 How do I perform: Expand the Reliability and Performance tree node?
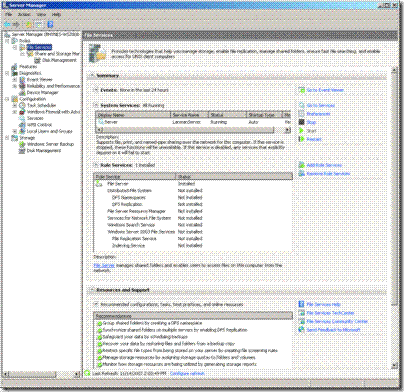(15, 86)
